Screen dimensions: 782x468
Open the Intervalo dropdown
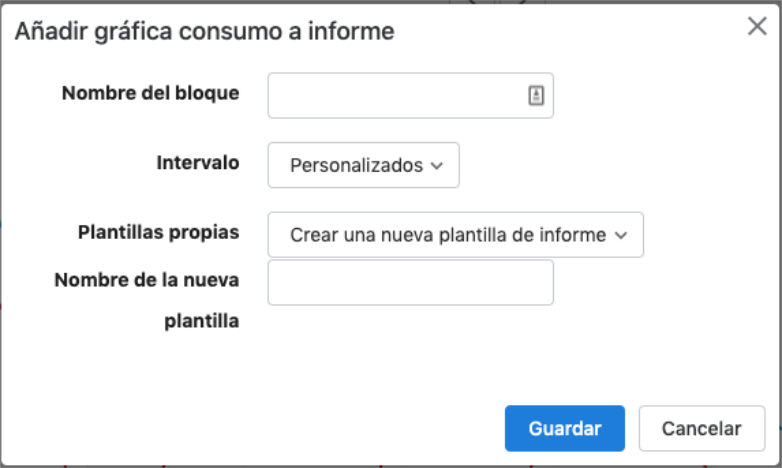364,165
